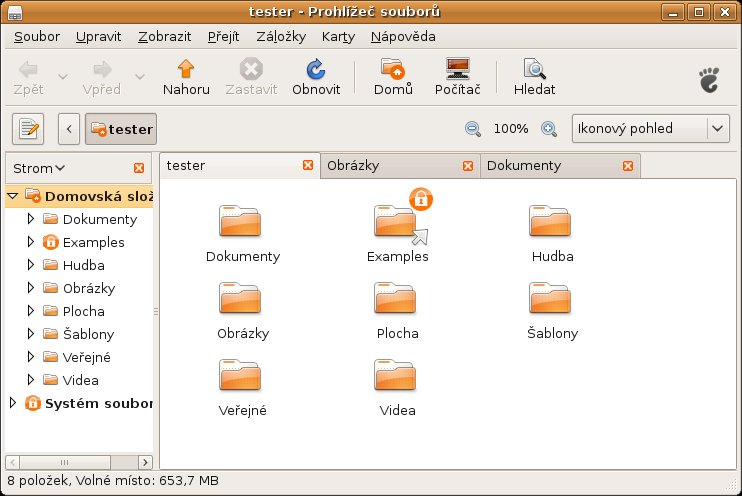Expand Hudba node in tree
This screenshot has width=742, height=496.
click(31, 265)
